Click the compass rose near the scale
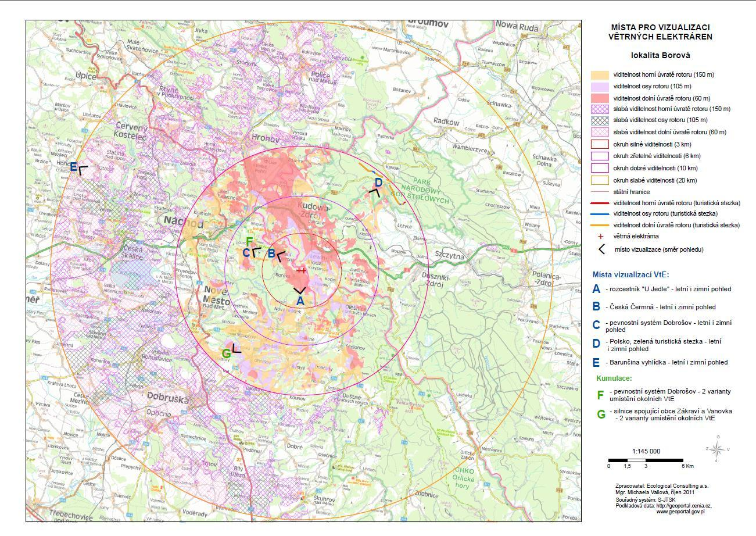 (x=718, y=448)
